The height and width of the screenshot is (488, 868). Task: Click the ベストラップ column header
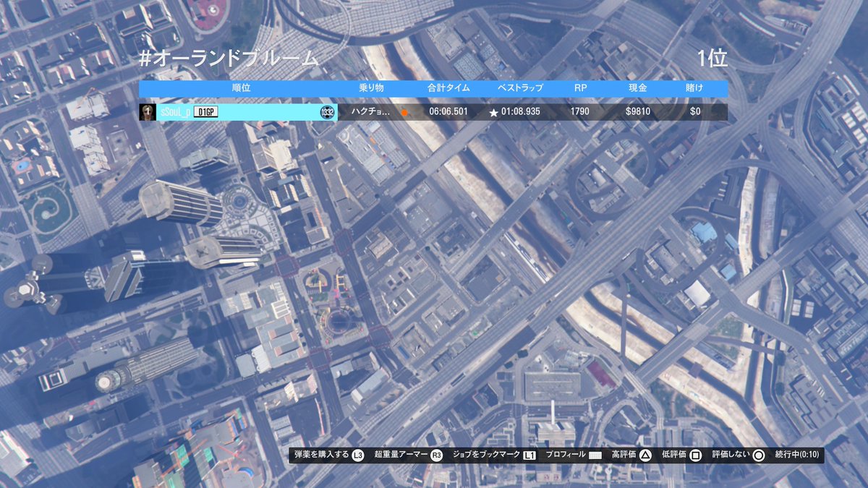tap(520, 88)
